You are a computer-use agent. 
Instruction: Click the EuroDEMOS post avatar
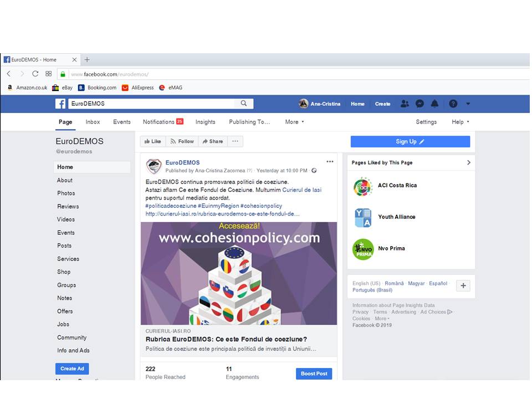154,166
